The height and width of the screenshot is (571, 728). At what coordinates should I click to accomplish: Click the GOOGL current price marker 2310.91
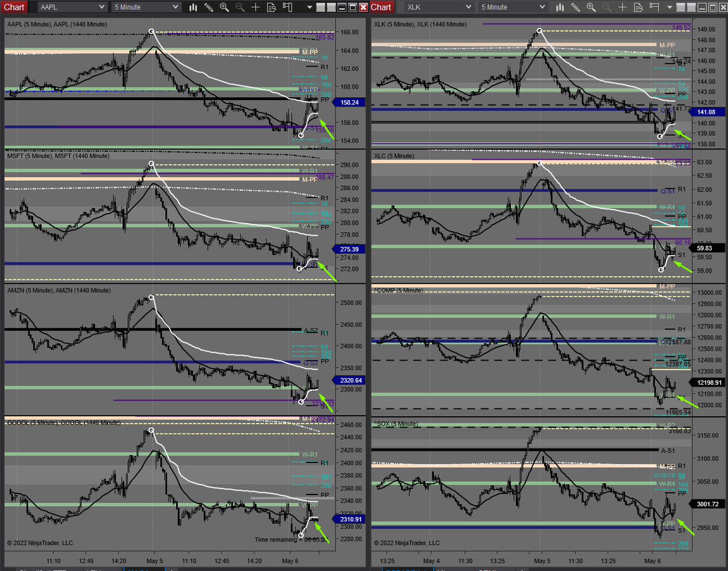point(350,519)
